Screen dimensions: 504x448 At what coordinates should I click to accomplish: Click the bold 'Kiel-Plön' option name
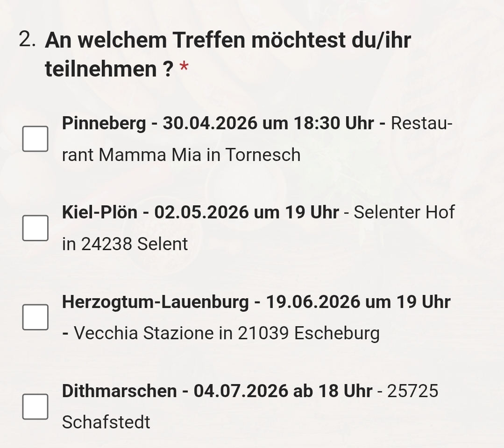tap(99, 213)
